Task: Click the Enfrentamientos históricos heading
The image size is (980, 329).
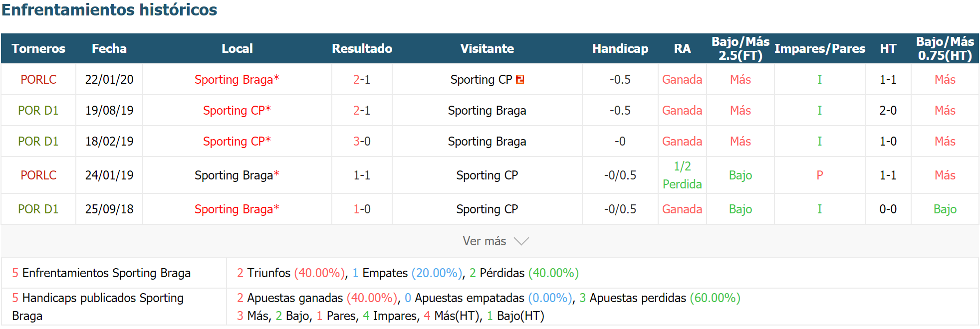Action: pyautogui.click(x=109, y=9)
